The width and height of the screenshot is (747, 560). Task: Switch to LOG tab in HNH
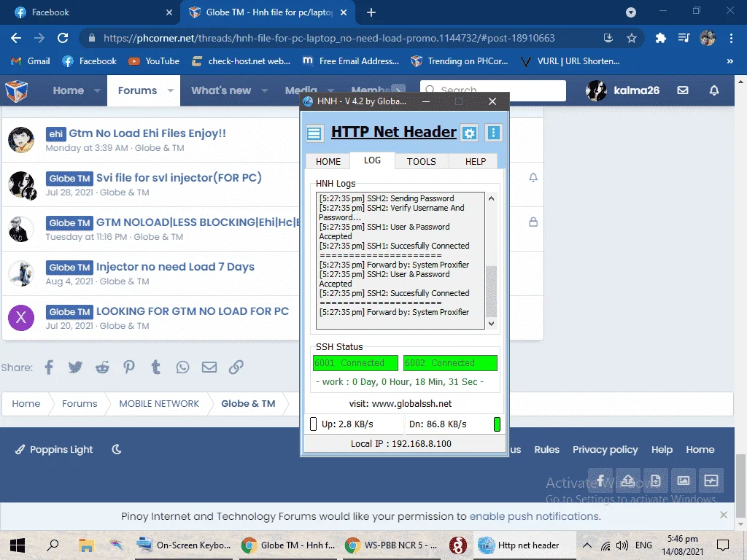[372, 160]
